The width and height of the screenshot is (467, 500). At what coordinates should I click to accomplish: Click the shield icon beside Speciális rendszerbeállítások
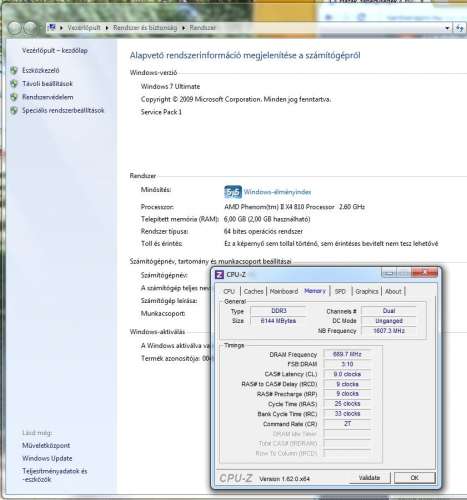tap(14, 110)
